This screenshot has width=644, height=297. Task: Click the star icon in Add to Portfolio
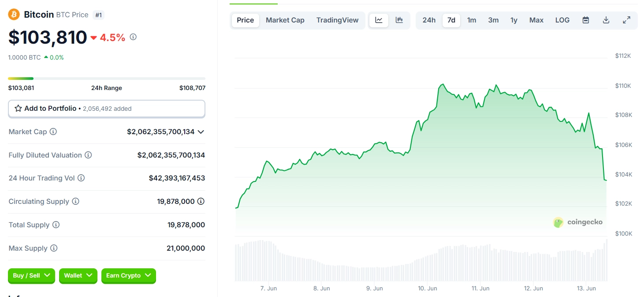18,109
